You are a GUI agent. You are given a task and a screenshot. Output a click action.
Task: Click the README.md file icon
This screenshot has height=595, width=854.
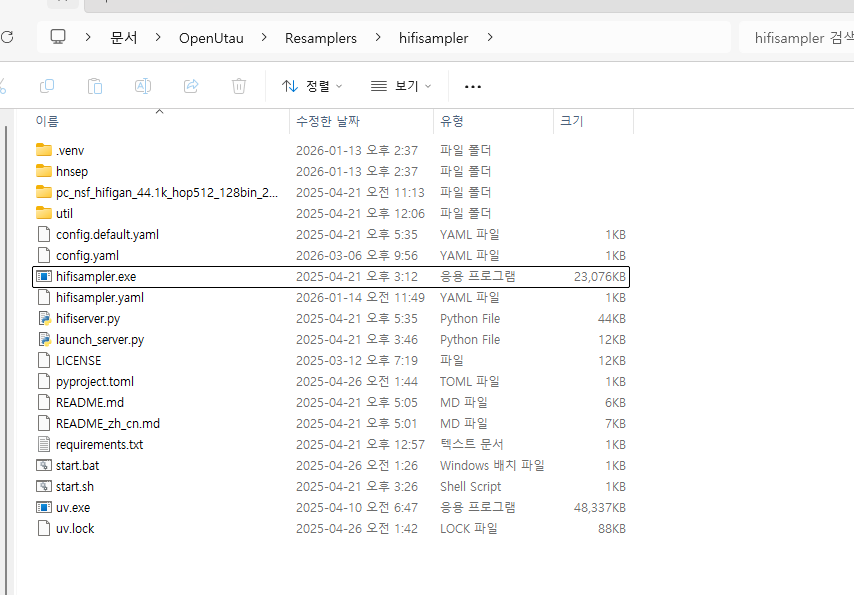click(44, 402)
